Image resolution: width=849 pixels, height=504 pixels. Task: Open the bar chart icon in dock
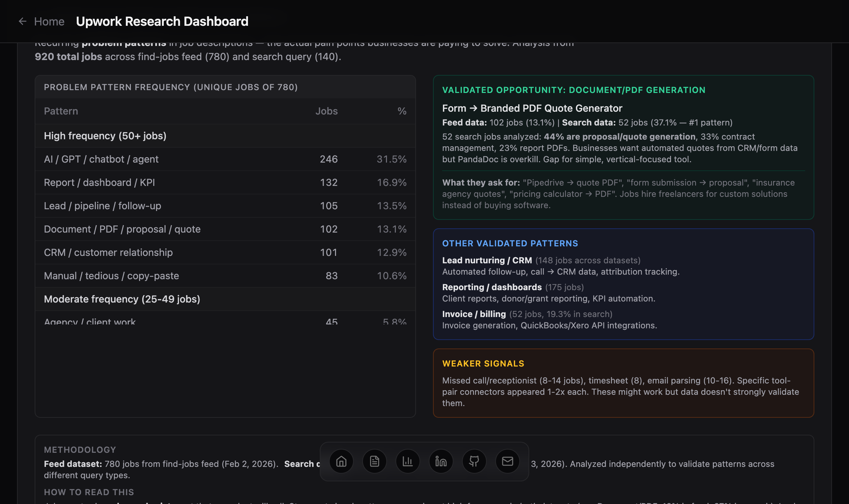tap(408, 461)
